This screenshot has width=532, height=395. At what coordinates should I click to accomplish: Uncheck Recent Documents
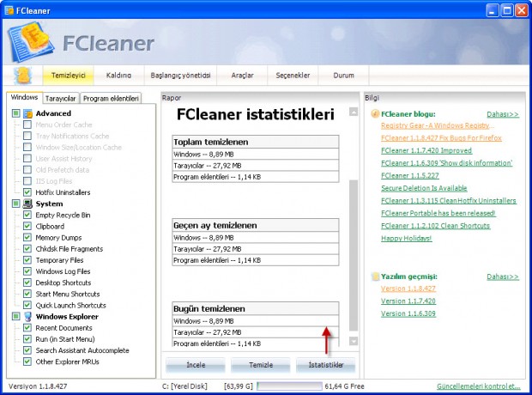pyautogui.click(x=27, y=328)
